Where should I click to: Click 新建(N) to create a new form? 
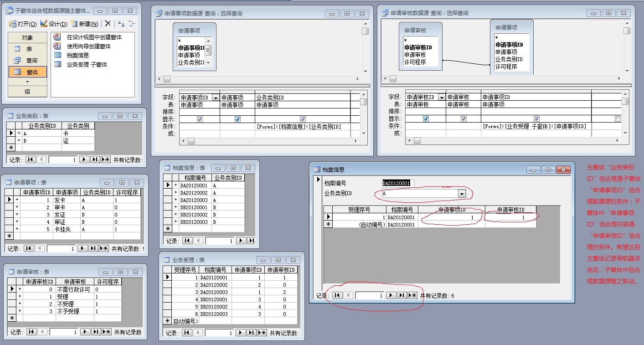click(84, 24)
